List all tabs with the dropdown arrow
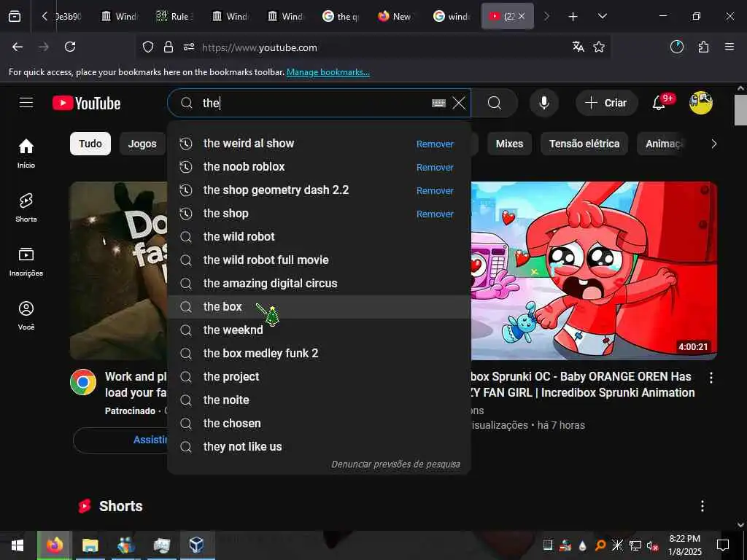Image resolution: width=747 pixels, height=560 pixels. (602, 17)
